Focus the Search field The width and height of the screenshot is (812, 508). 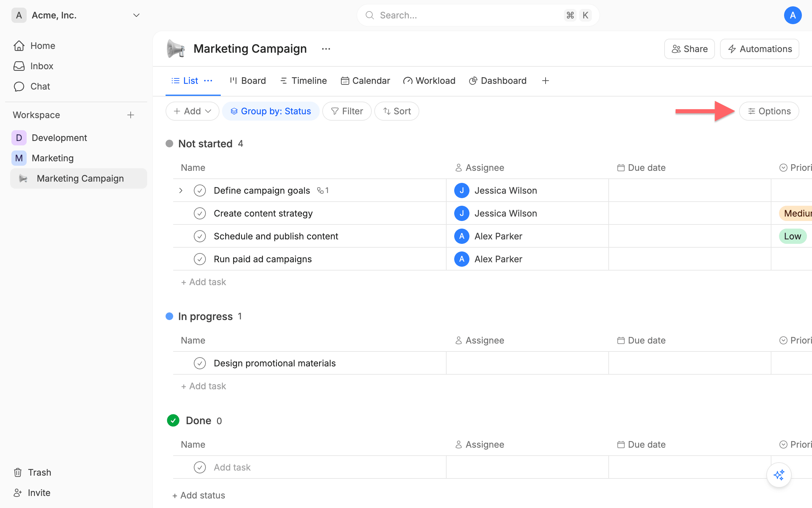478,15
